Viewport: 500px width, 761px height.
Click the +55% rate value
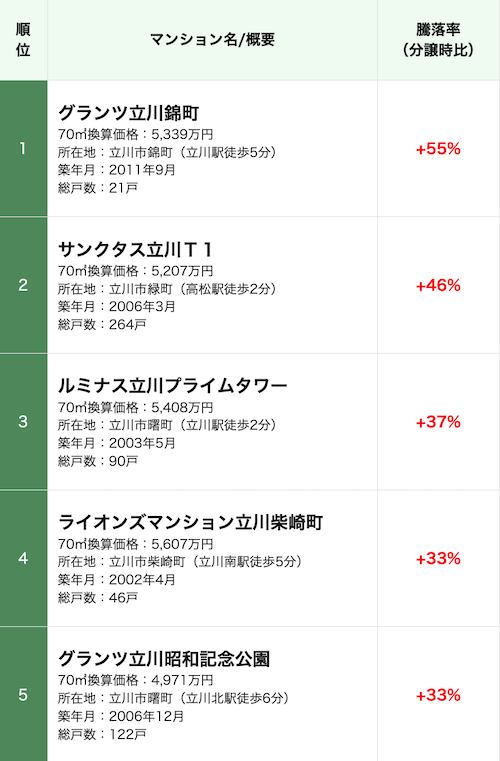click(438, 149)
